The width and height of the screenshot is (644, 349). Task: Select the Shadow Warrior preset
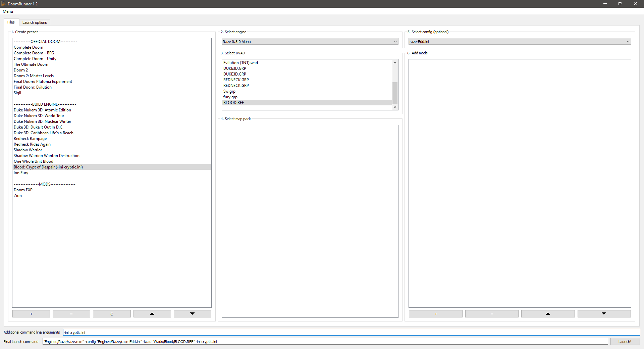[x=112, y=150]
